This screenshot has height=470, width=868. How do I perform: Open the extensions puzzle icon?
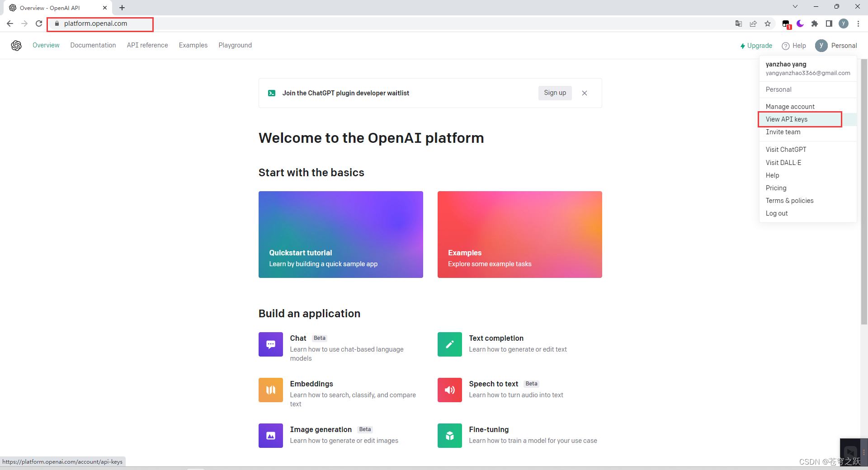pyautogui.click(x=815, y=23)
